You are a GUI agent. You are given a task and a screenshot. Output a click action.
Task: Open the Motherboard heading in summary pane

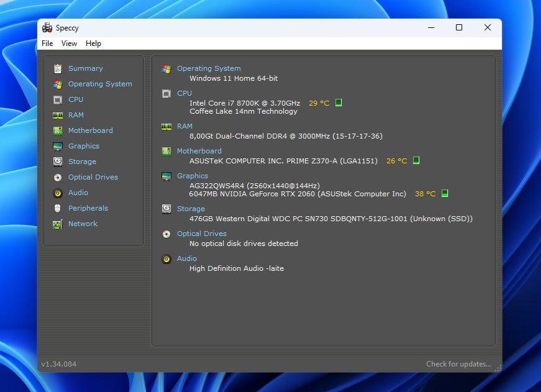point(199,151)
